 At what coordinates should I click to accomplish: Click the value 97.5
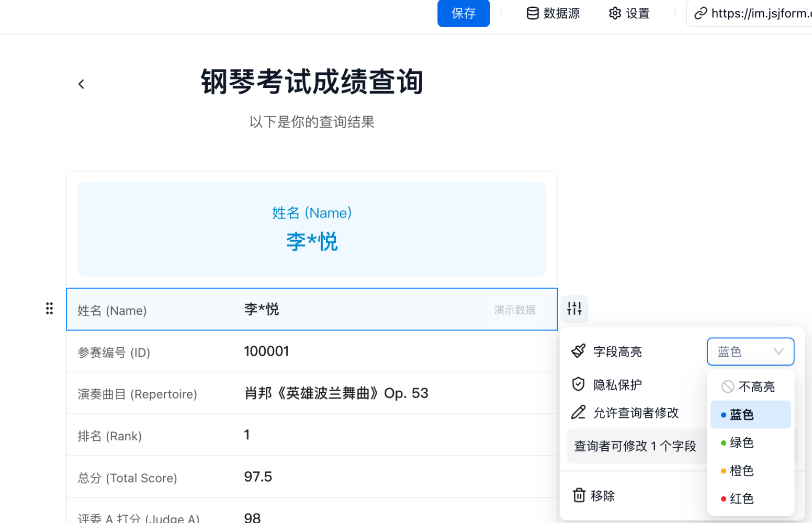click(x=258, y=476)
